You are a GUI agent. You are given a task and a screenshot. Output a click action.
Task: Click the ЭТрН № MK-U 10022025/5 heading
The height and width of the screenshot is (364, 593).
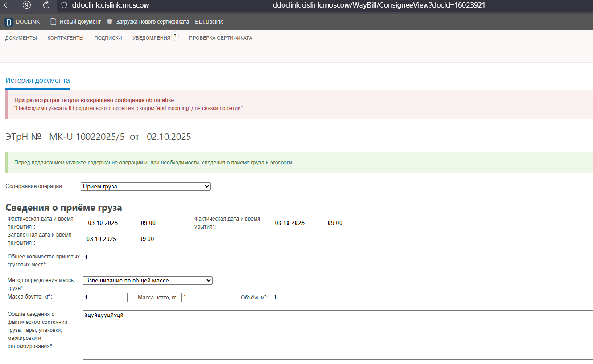point(98,137)
